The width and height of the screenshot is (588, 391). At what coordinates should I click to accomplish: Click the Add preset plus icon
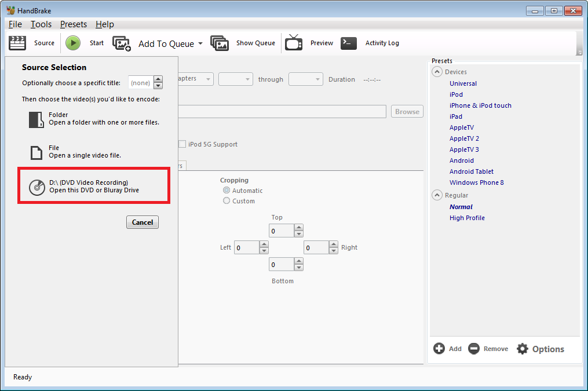(439, 349)
